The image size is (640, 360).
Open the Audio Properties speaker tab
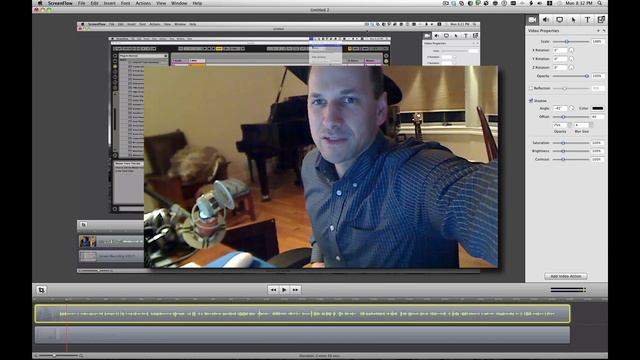[x=546, y=20]
